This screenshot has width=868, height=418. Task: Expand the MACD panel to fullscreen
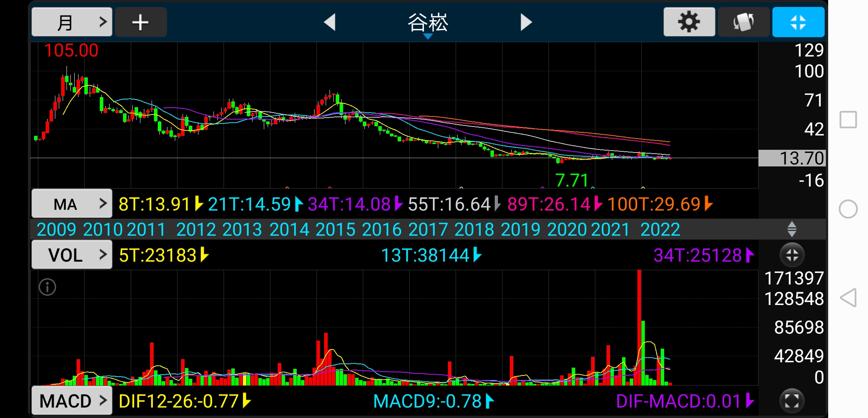[792, 401]
